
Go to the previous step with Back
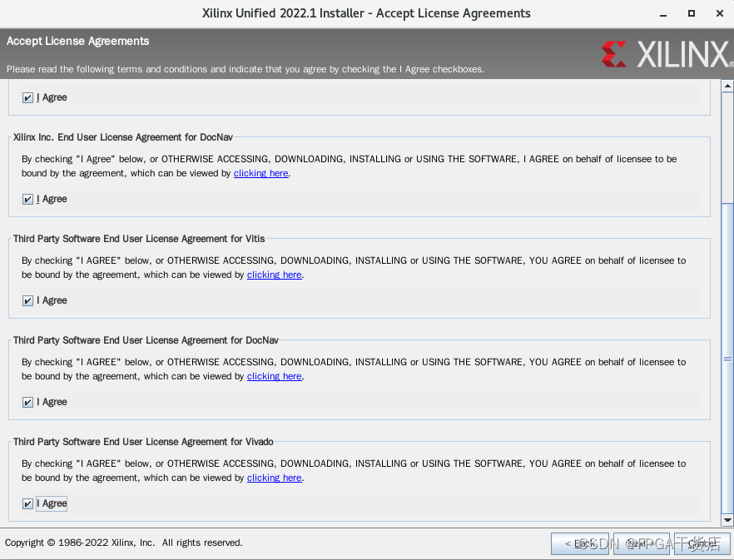580,543
